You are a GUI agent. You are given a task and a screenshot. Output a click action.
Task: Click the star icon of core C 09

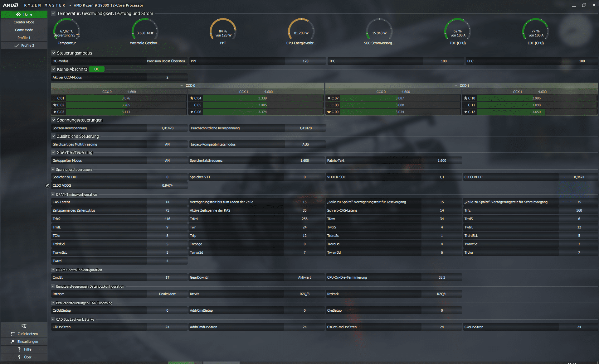[x=329, y=112]
